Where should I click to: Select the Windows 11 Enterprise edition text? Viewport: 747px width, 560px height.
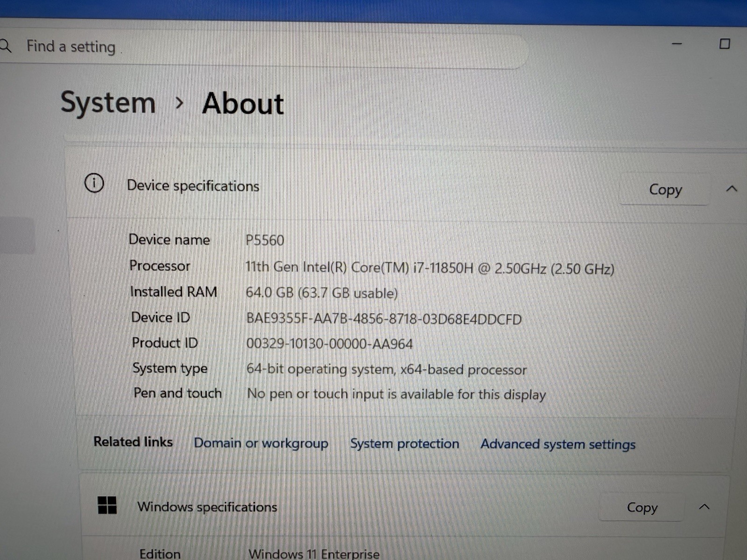tap(314, 554)
